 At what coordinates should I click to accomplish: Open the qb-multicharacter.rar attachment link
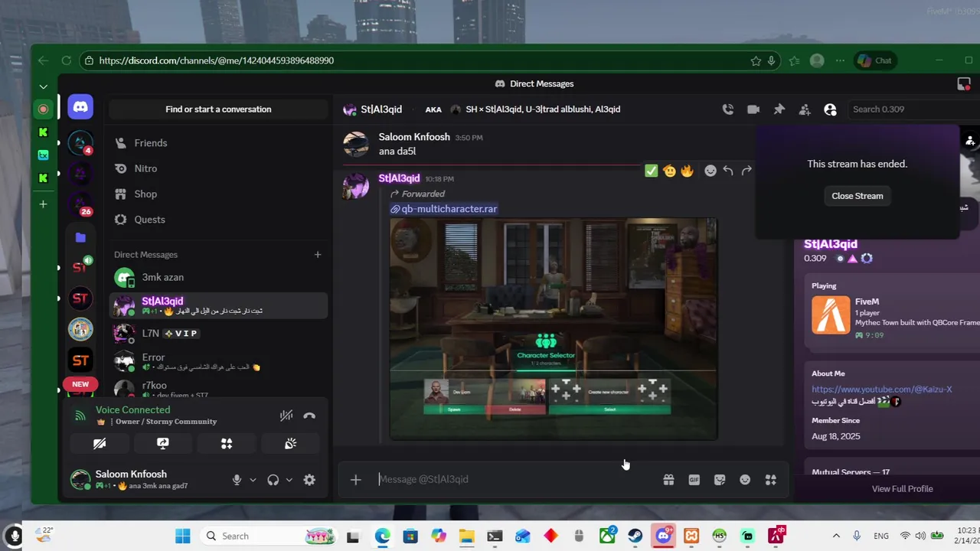click(449, 209)
